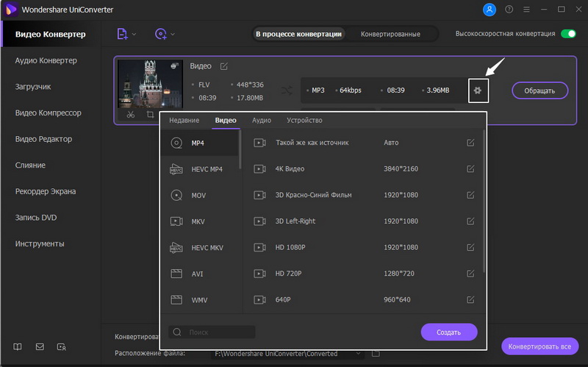Open the user guide book icon
The image size is (588, 367).
[x=18, y=346]
